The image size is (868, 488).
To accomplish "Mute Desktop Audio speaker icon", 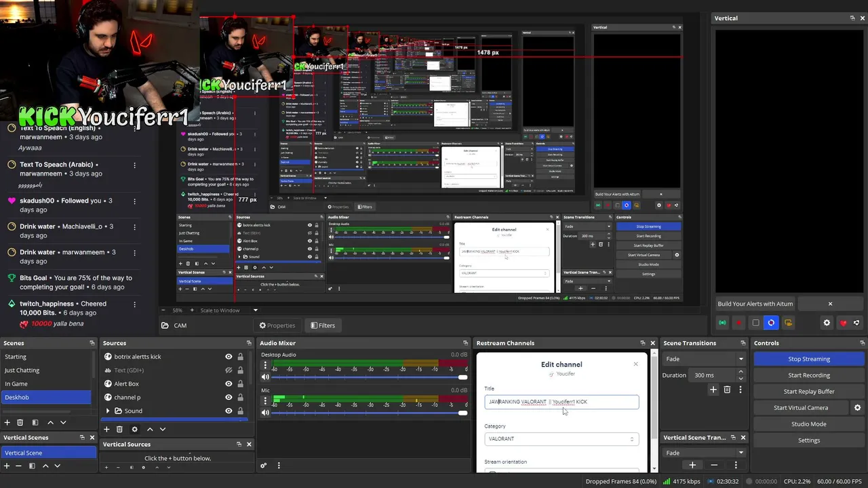I will [265, 377].
